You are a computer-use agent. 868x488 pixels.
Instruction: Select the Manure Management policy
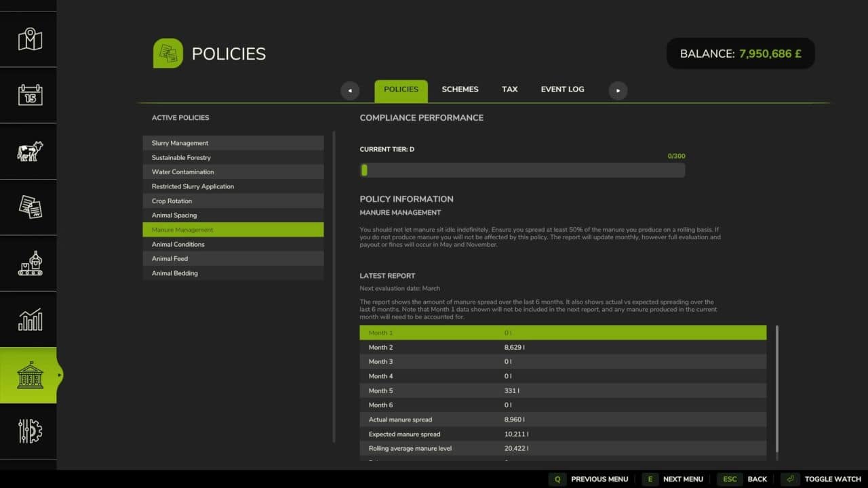[x=233, y=229]
